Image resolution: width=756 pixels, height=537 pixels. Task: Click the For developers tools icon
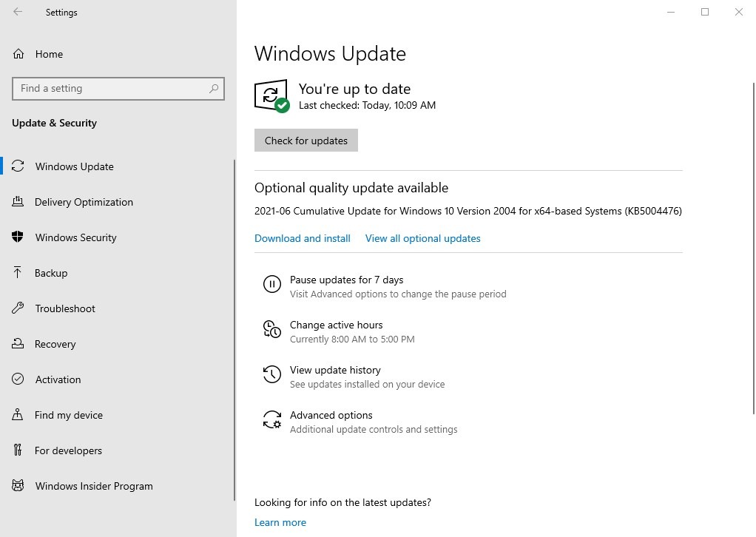click(18, 450)
